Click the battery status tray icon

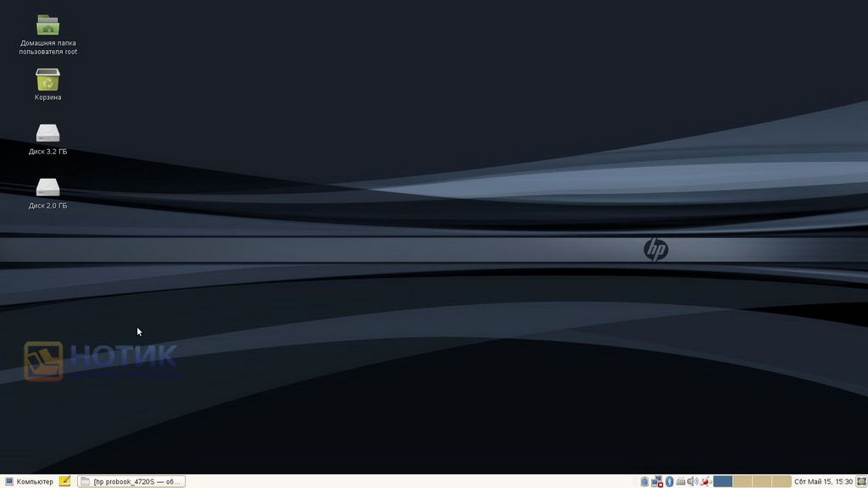click(x=645, y=480)
